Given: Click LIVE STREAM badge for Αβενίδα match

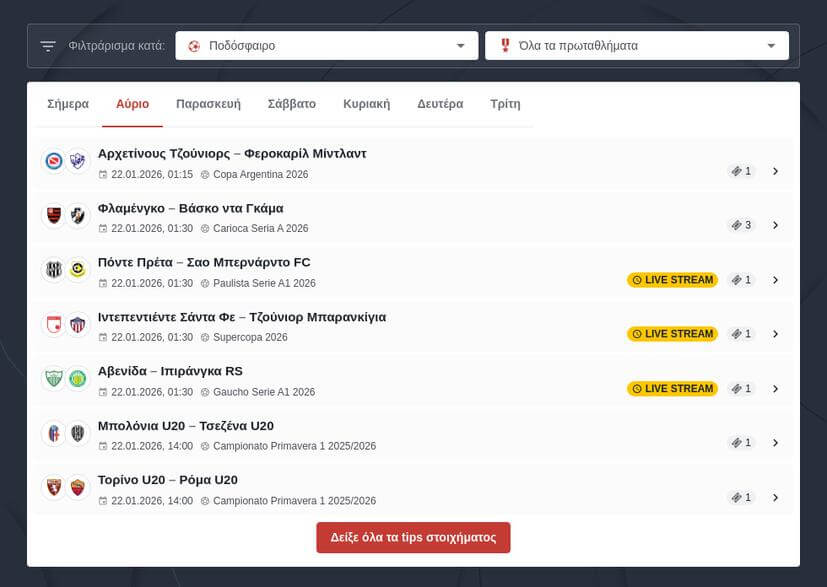Looking at the screenshot, I should point(672,388).
